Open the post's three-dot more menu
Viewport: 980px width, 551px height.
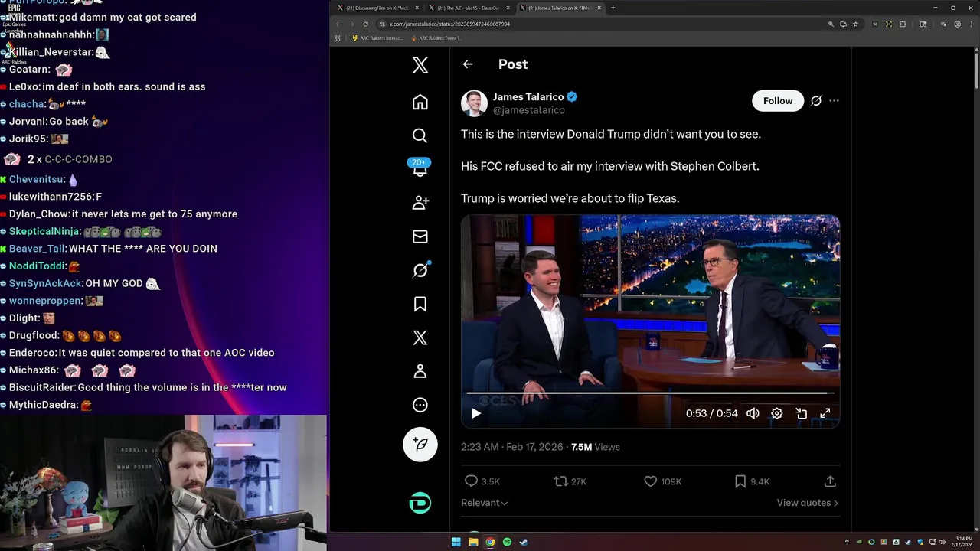click(x=834, y=101)
